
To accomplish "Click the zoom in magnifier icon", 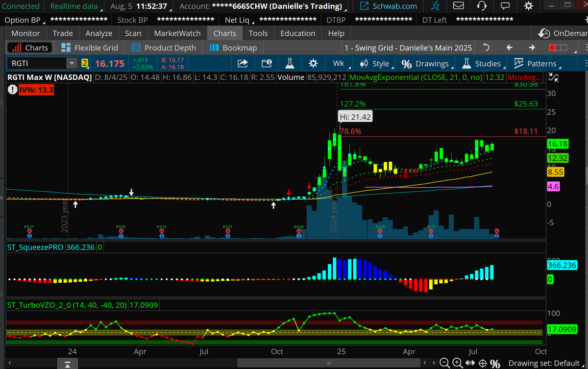I will (x=457, y=363).
